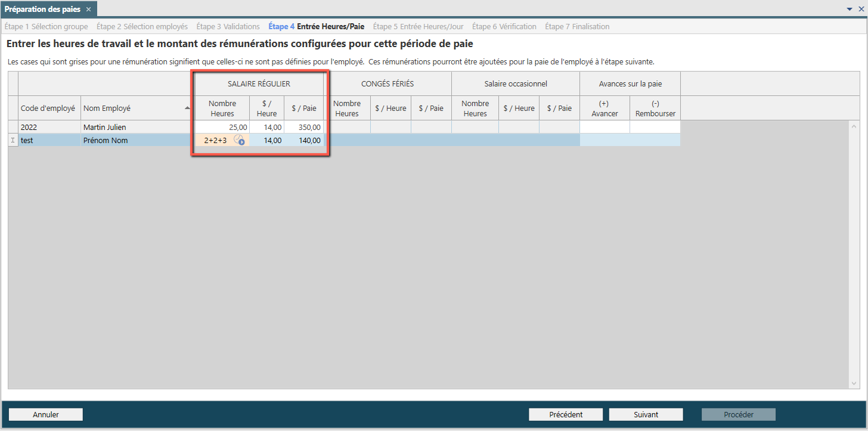This screenshot has height=431, width=868.
Task: Select the 140,00 pay amount cell
Action: click(303, 141)
